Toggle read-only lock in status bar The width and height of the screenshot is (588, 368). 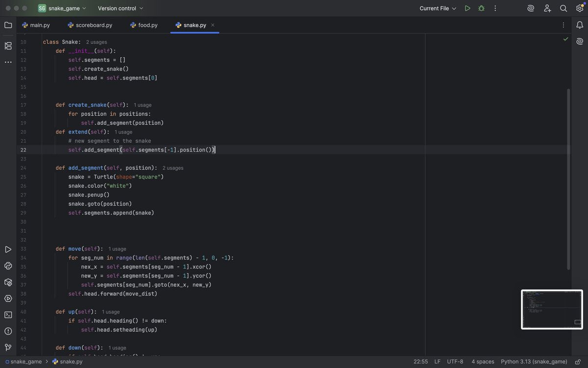(x=578, y=362)
